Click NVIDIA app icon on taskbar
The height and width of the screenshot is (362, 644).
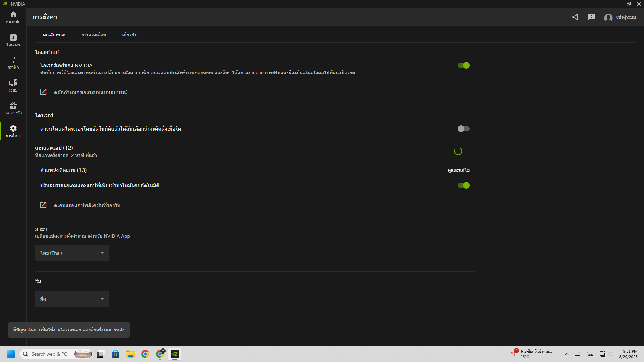[x=175, y=354]
